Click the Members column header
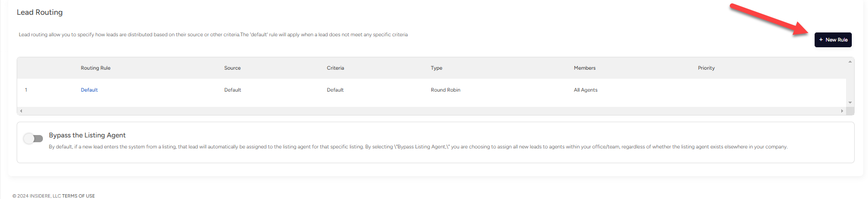 584,68
